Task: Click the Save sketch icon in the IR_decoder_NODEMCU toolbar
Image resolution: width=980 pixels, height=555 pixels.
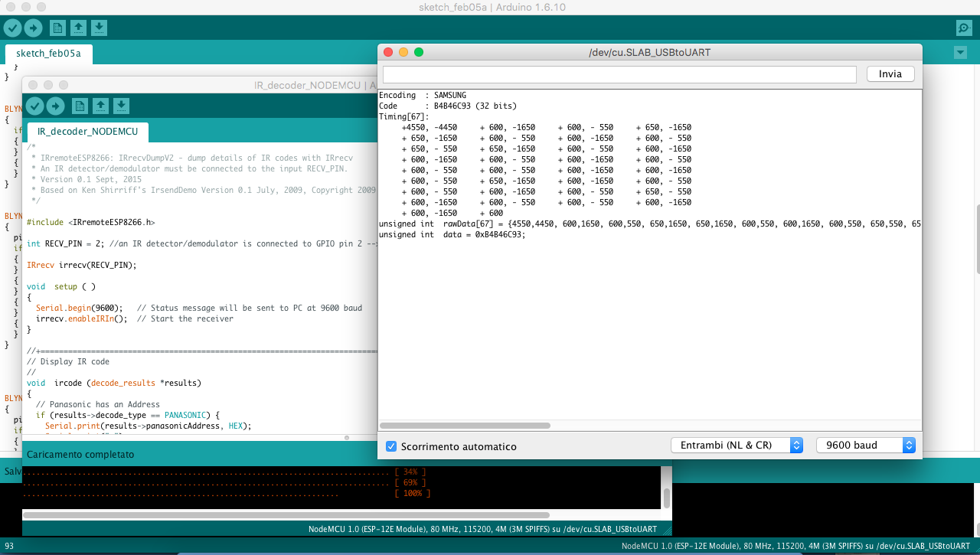Action: pos(122,106)
